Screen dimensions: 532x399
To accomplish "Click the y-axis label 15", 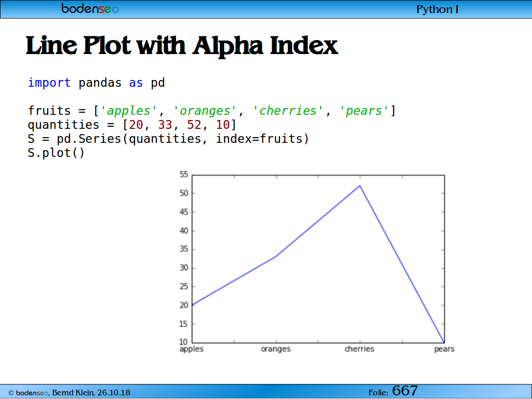I will [x=183, y=324].
